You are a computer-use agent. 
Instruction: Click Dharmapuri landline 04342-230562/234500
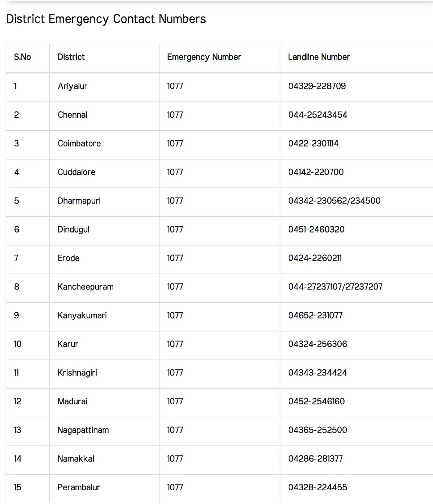coord(334,201)
